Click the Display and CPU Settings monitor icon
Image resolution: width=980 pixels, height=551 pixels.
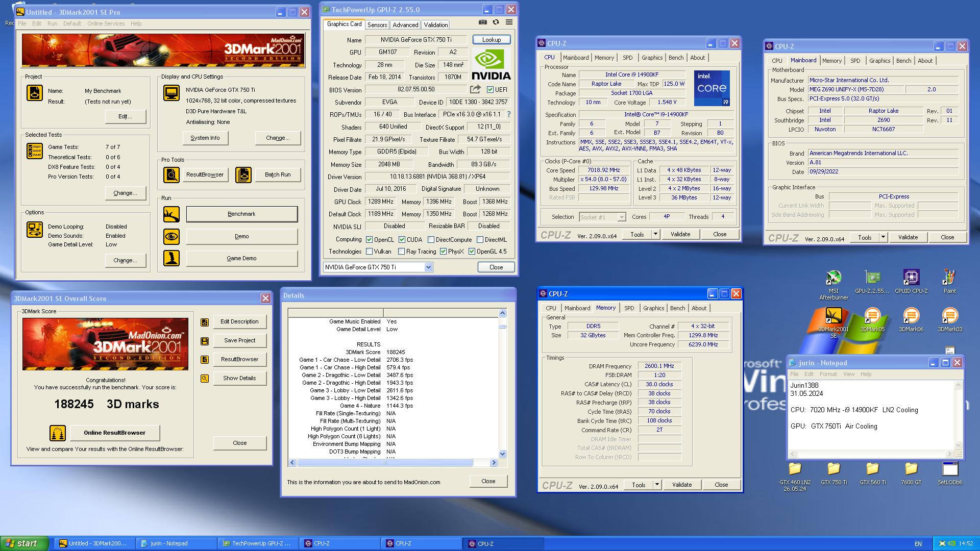tap(171, 93)
